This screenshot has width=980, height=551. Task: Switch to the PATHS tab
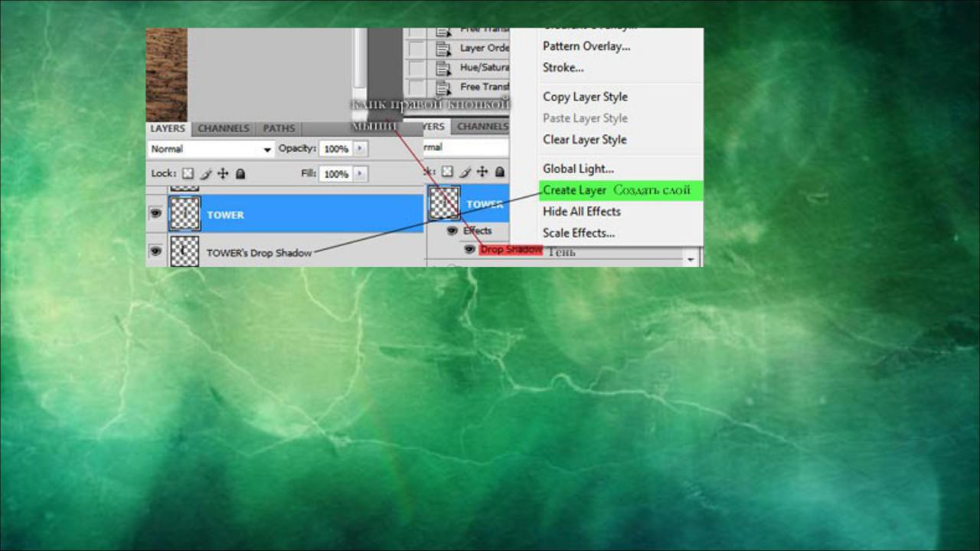click(x=279, y=129)
